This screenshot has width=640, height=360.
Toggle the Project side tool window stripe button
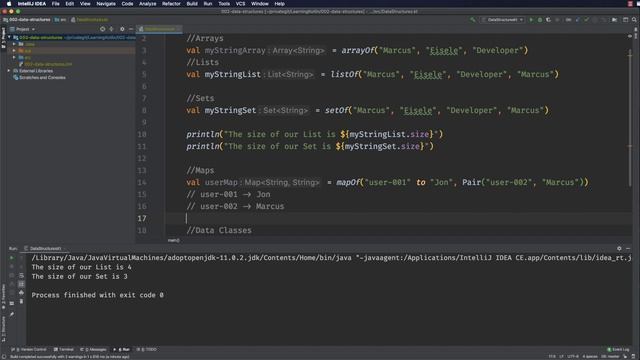tap(3, 38)
